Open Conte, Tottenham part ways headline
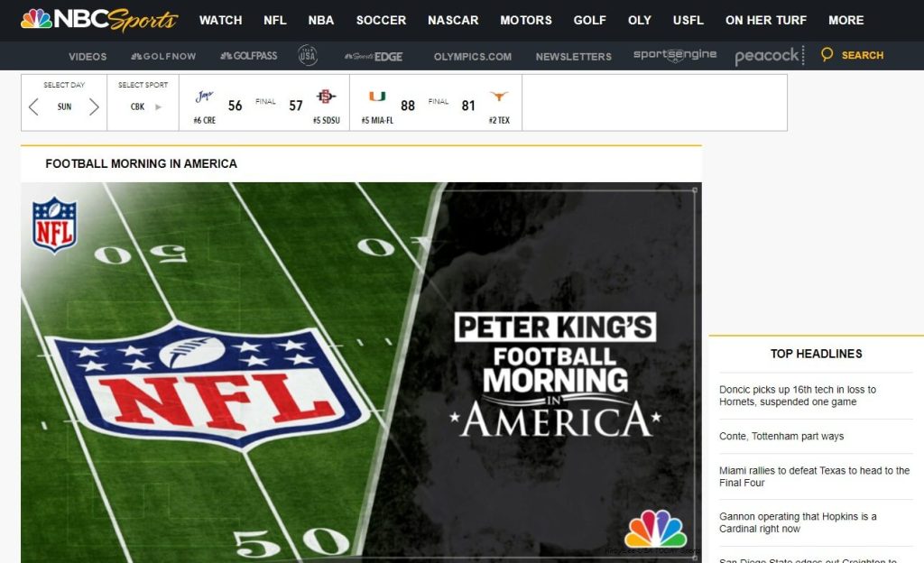 coord(781,436)
